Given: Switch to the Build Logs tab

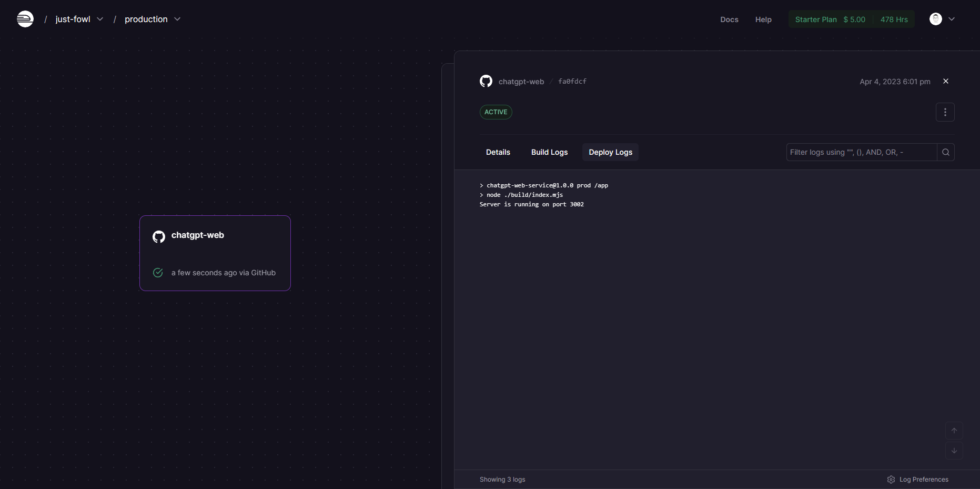Looking at the screenshot, I should pos(550,152).
